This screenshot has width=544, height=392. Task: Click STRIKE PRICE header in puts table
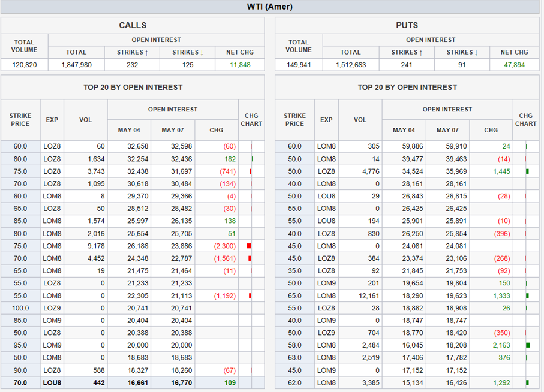294,120
